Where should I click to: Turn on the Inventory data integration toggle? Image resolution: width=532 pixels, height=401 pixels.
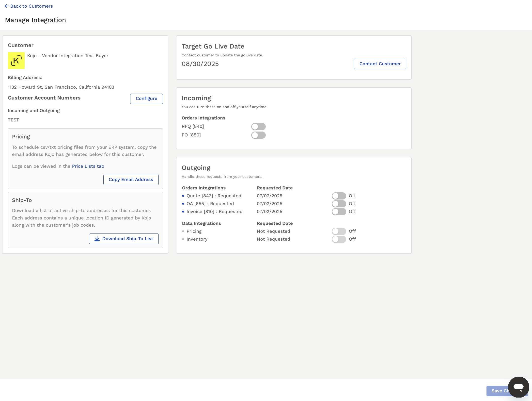339,239
